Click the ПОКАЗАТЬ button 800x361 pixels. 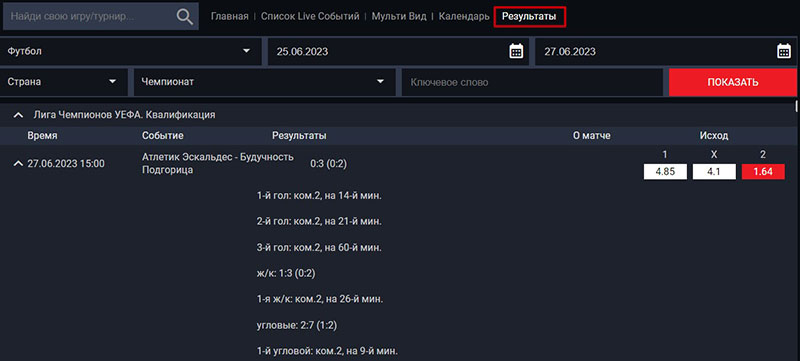(733, 82)
